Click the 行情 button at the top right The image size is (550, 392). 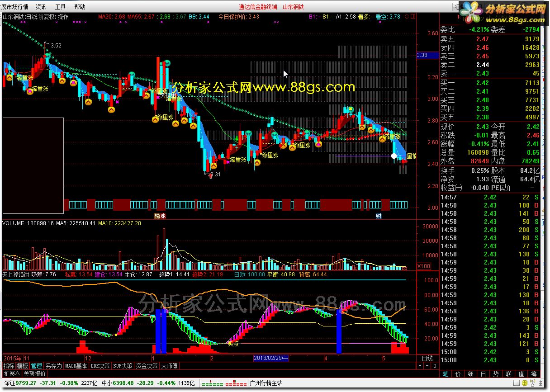(460, 7)
